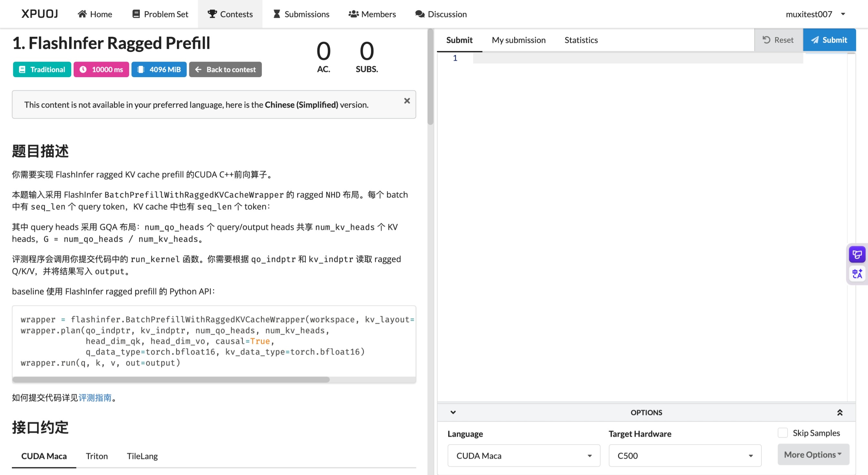Click the 10000 ms time limit badge
This screenshot has width=868, height=475.
[x=101, y=69]
